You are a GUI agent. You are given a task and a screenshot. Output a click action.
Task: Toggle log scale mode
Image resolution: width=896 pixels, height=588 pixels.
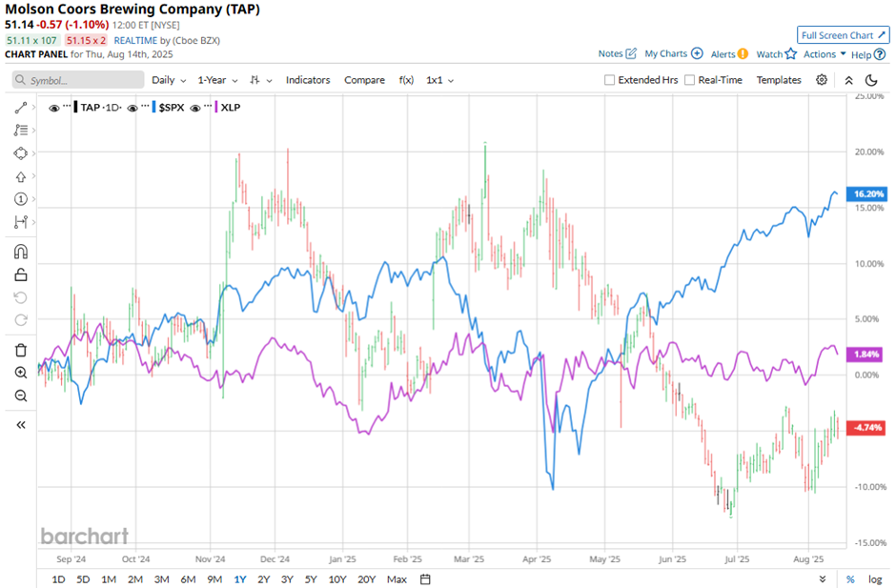[875, 579]
